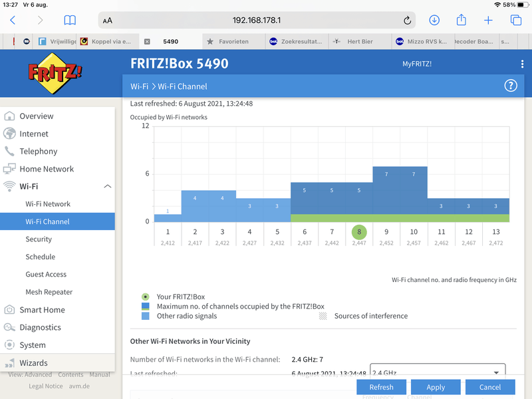Click the Refresh button
This screenshot has width=532, height=399.
[381, 387]
